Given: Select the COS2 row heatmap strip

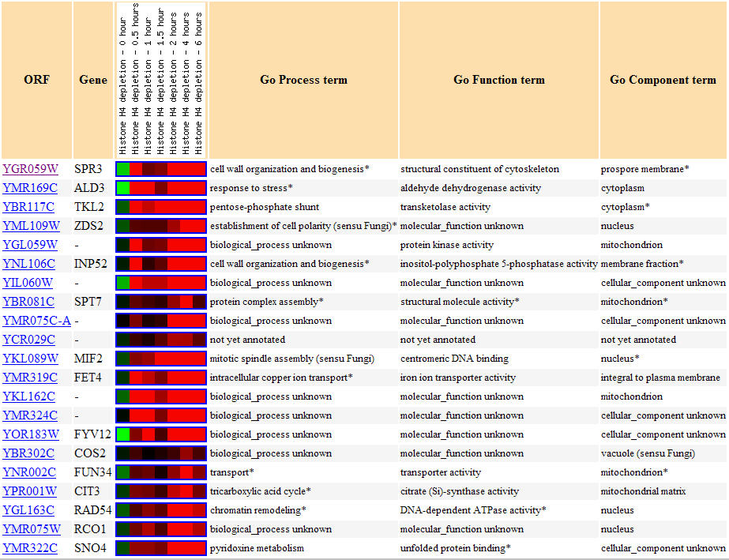Looking at the screenshot, I should tap(161, 453).
